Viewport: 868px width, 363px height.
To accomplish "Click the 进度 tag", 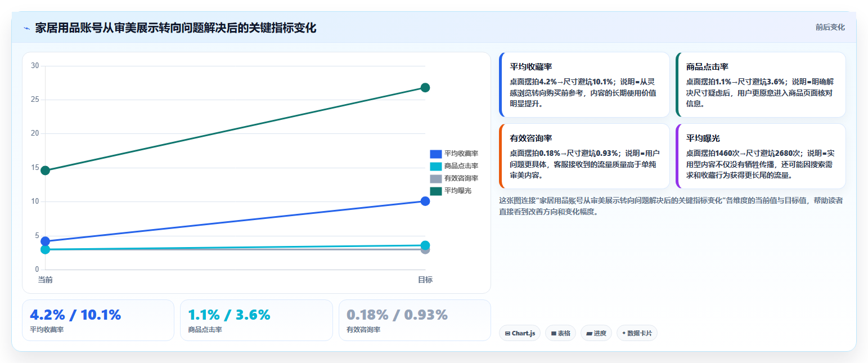I will click(596, 333).
